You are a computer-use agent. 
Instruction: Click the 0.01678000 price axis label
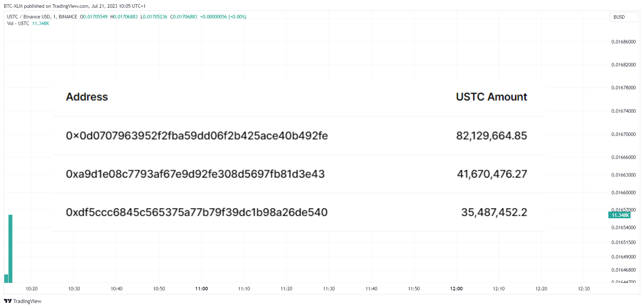tap(624, 88)
